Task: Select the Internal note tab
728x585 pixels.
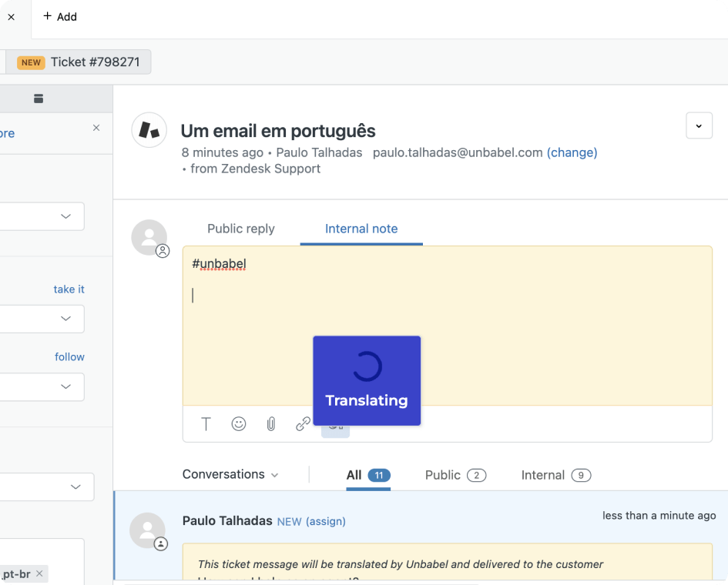Action: tap(361, 229)
